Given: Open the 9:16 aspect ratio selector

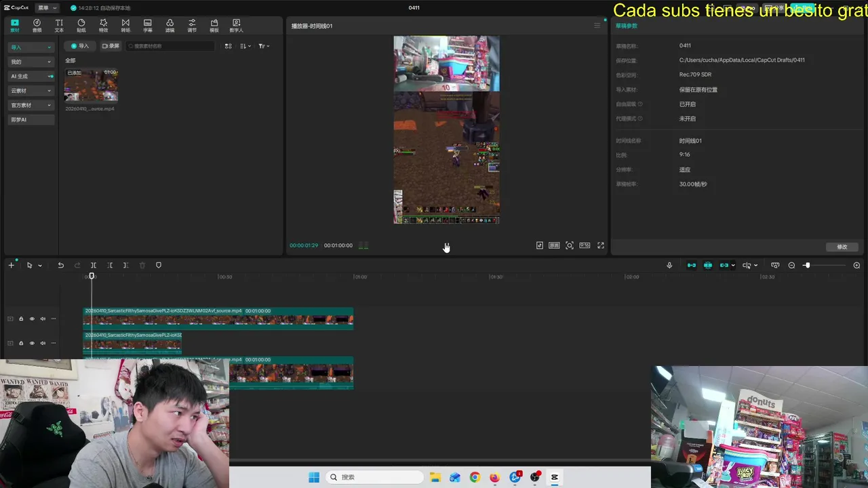Looking at the screenshot, I should [585, 245].
